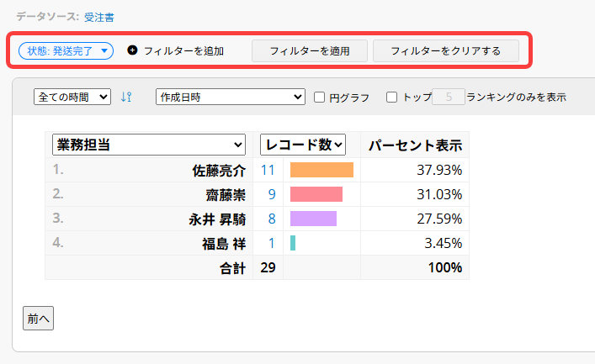Viewport: 595px width, 364px height.
Task: Toggle the トップ ranking checkbox
Action: (x=392, y=97)
